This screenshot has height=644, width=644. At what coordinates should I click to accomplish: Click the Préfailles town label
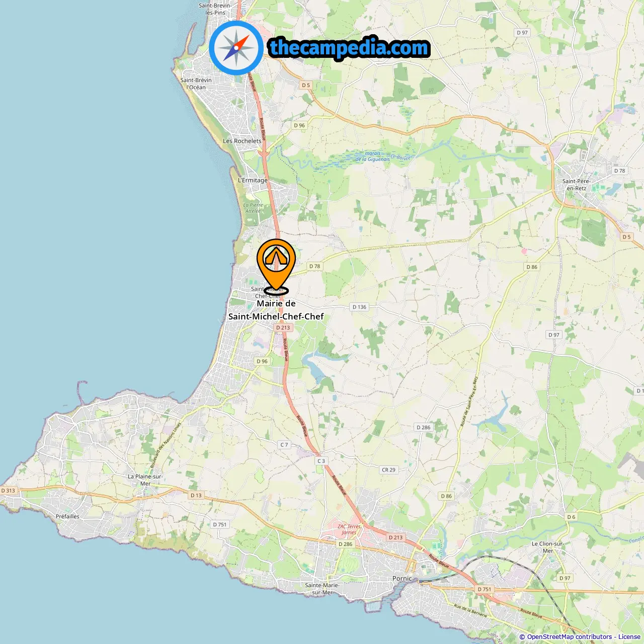point(67,517)
